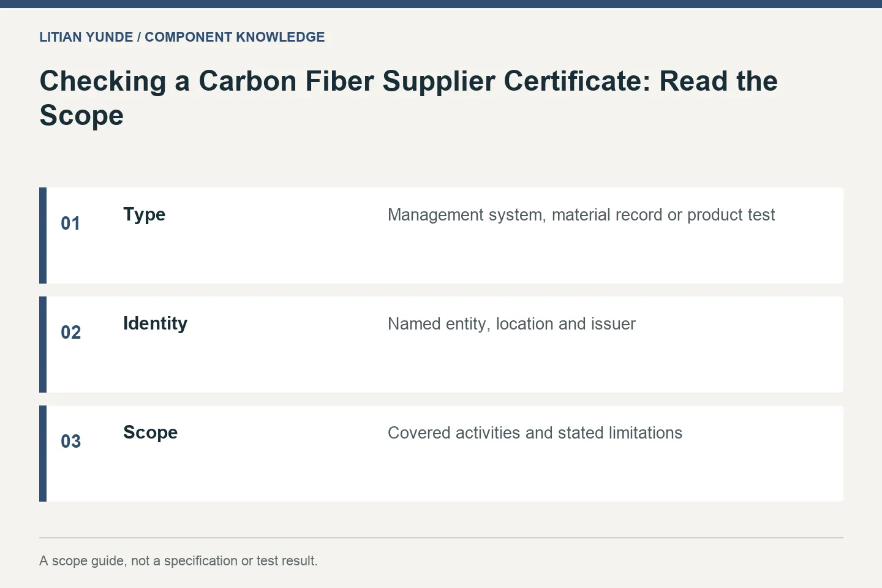Click the "Identity" heading
Image resolution: width=882 pixels, height=588 pixels.
coord(155,323)
